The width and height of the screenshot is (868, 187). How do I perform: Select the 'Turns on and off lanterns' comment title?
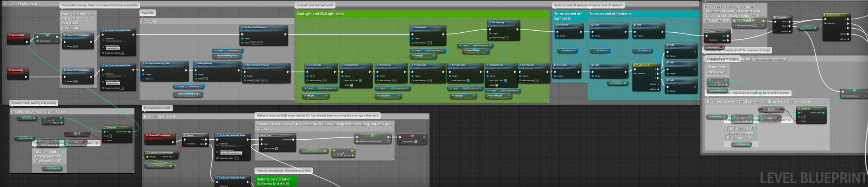[610, 14]
